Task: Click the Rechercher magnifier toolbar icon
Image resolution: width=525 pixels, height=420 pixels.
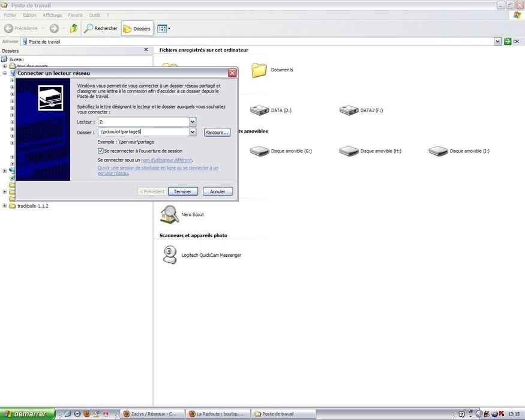Action: pyautogui.click(x=89, y=28)
